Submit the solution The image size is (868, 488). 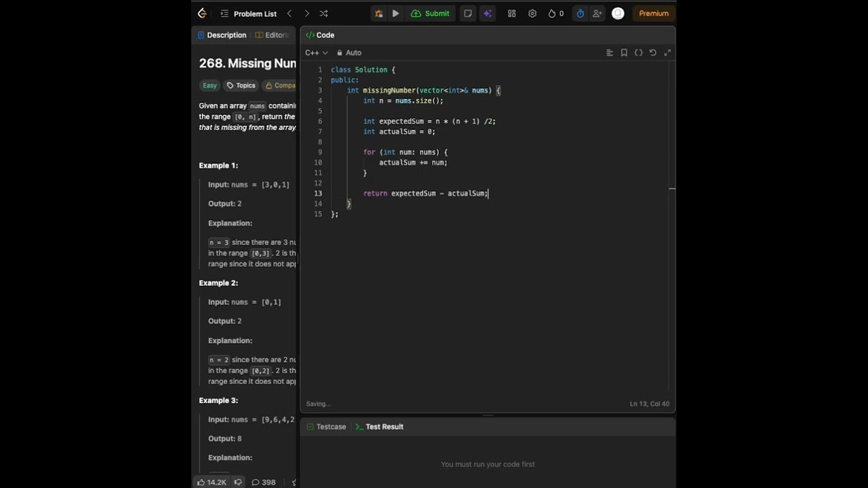[x=430, y=14]
